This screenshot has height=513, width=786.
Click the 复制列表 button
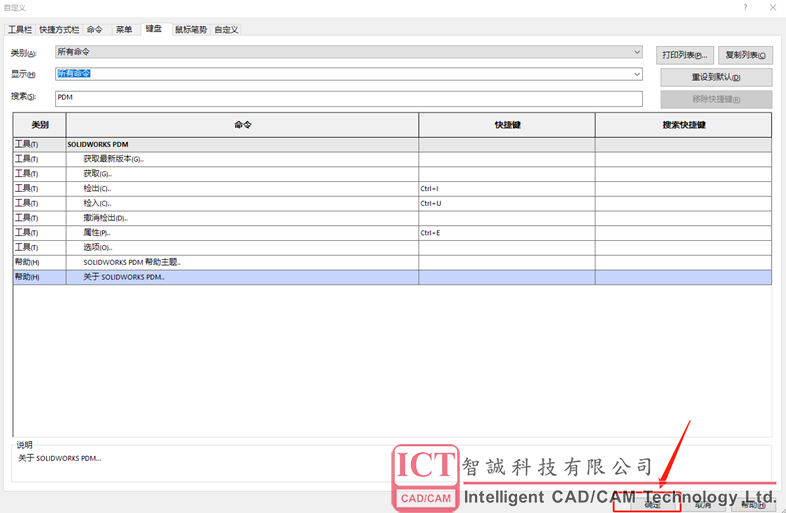pyautogui.click(x=745, y=55)
